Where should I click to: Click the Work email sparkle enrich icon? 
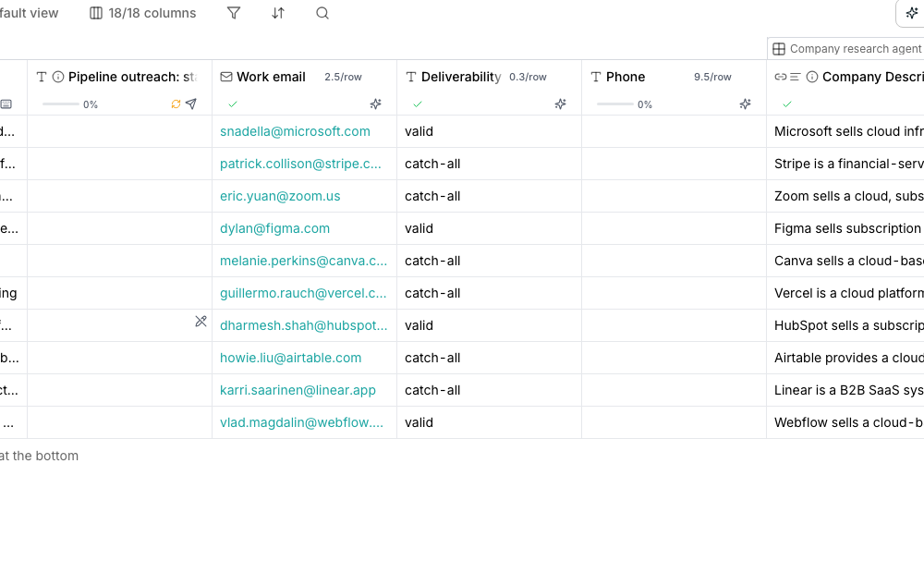[375, 104]
